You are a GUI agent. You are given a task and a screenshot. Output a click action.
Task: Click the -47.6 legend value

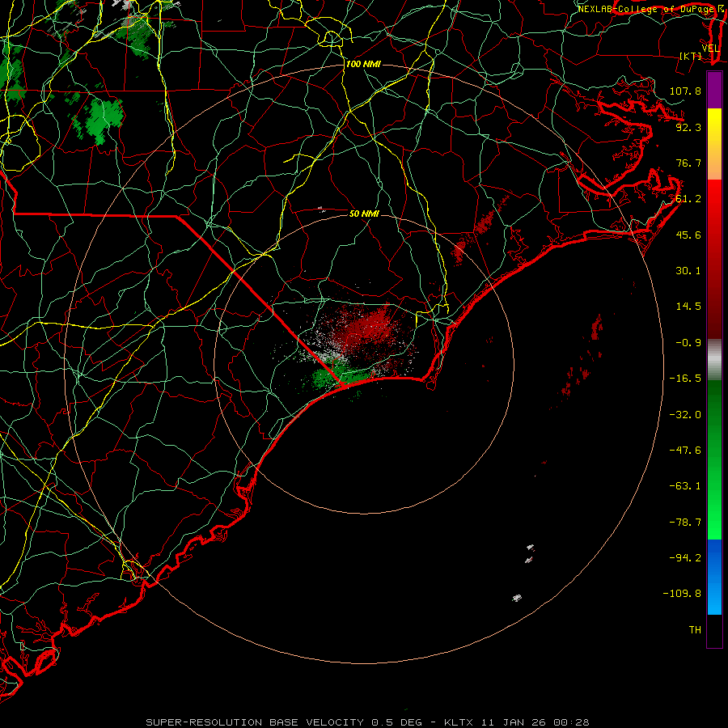coord(685,451)
